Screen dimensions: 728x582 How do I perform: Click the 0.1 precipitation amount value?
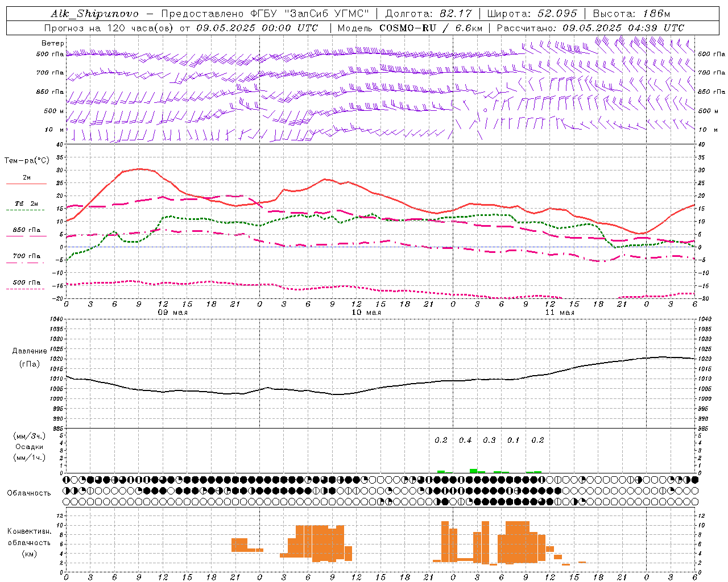tap(513, 440)
